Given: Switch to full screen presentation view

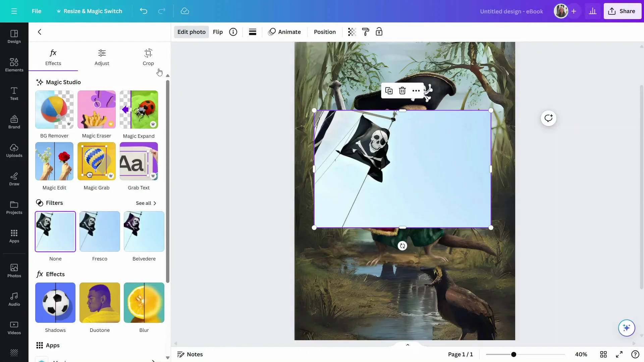Looking at the screenshot, I should pos(619,354).
